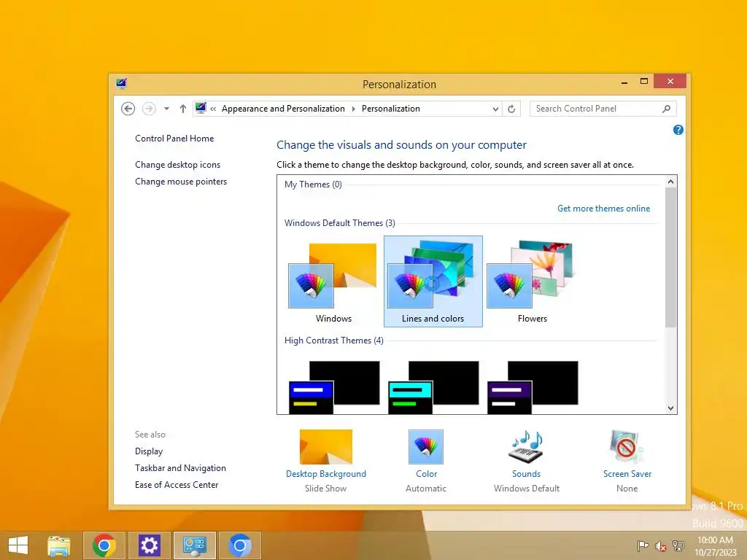Open Change desktop icons
747x560 pixels.
[178, 165]
